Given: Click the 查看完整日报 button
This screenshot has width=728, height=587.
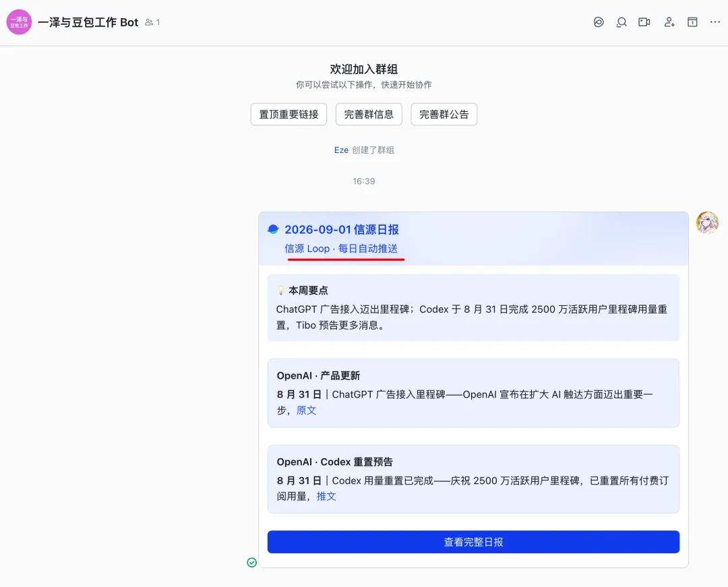Looking at the screenshot, I should click(x=474, y=542).
